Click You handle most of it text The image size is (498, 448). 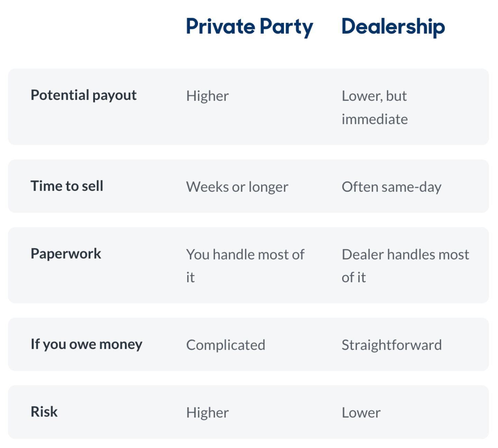click(x=246, y=266)
